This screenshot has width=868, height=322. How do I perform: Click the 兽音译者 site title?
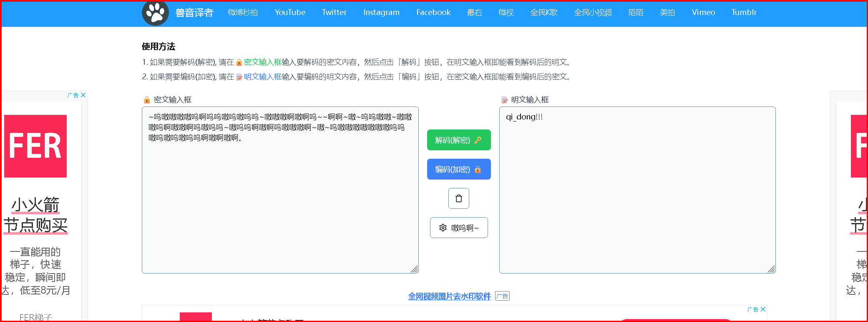(194, 13)
